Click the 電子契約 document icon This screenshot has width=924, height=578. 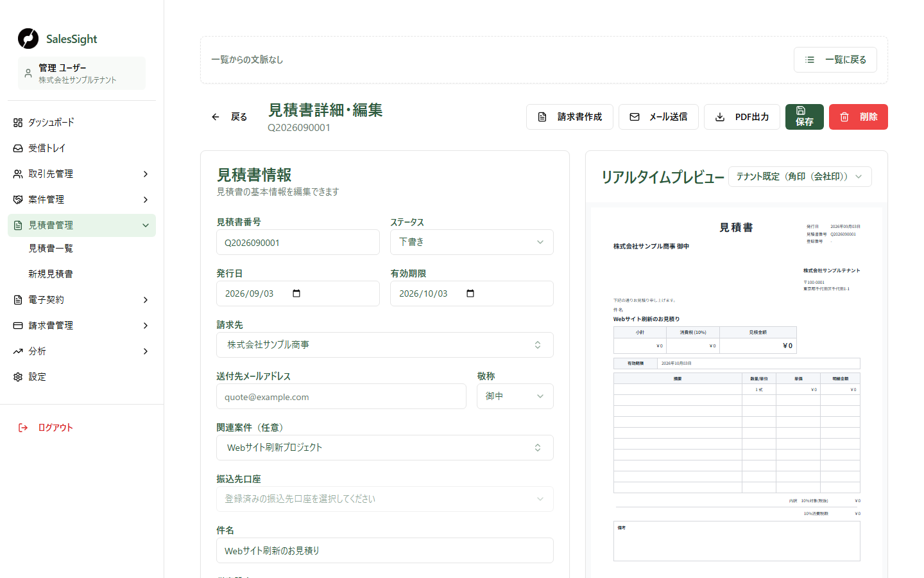coord(18,300)
